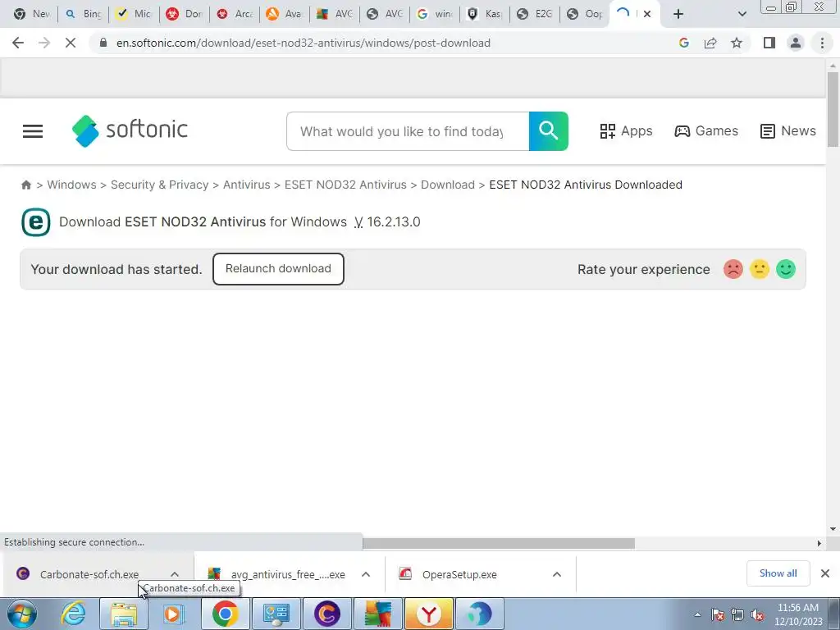Viewport: 840px width, 630px height.
Task: Click the green search magnifier button
Action: tap(549, 131)
